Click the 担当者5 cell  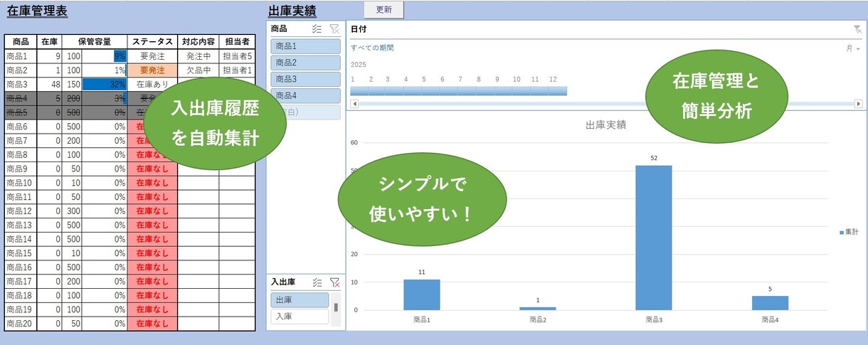(x=237, y=55)
